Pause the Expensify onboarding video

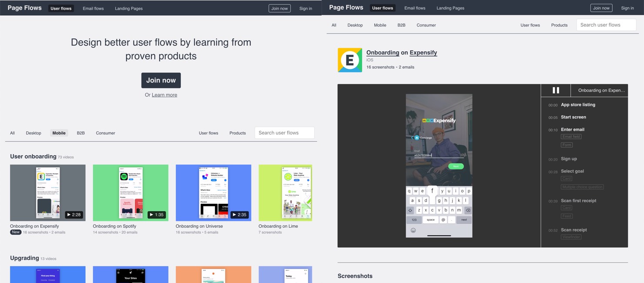click(x=556, y=90)
